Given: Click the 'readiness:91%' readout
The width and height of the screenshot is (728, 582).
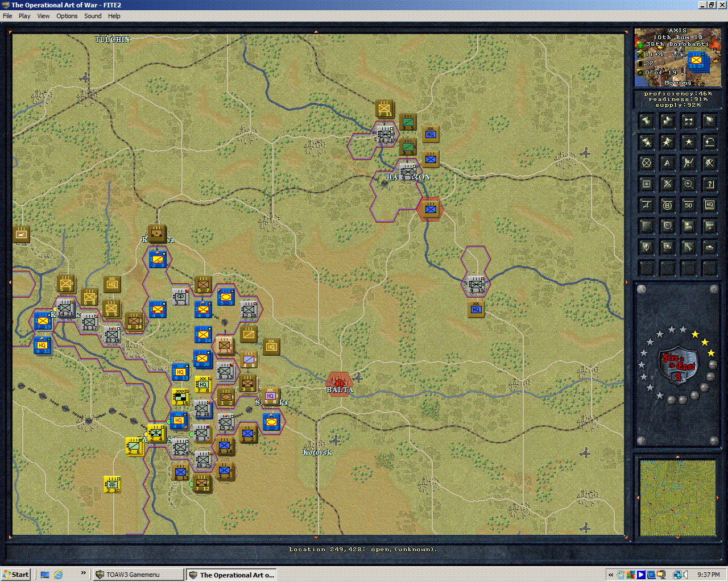Looking at the screenshot, I should click(x=677, y=99).
